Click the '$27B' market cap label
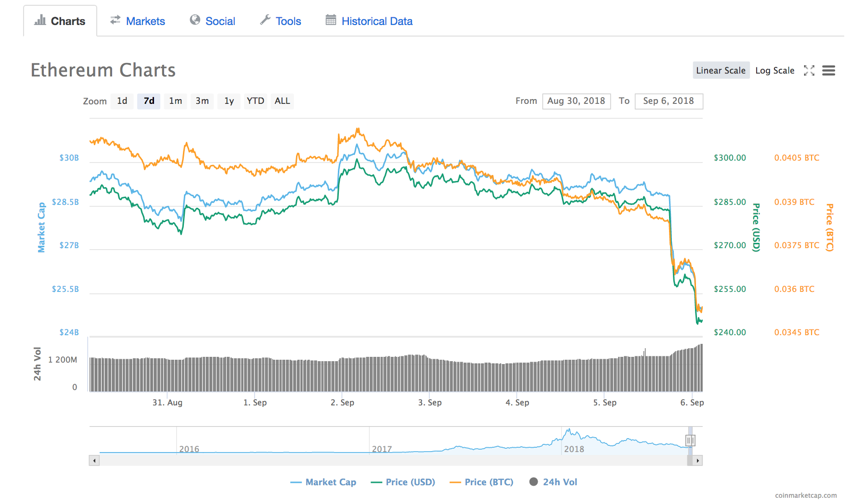The width and height of the screenshot is (850, 504). coord(69,245)
